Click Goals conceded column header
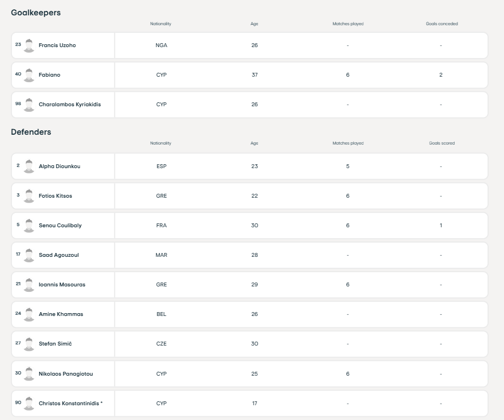The image size is (504, 420). pyautogui.click(x=442, y=24)
